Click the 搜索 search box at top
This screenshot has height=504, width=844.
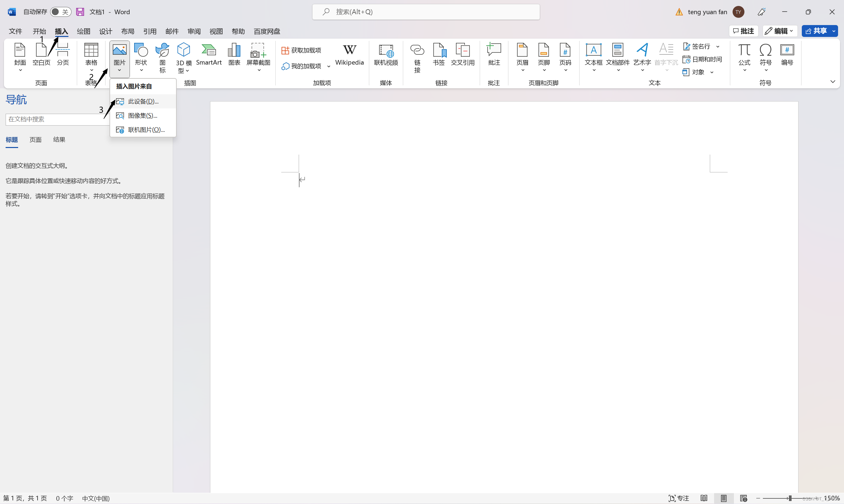(x=426, y=12)
